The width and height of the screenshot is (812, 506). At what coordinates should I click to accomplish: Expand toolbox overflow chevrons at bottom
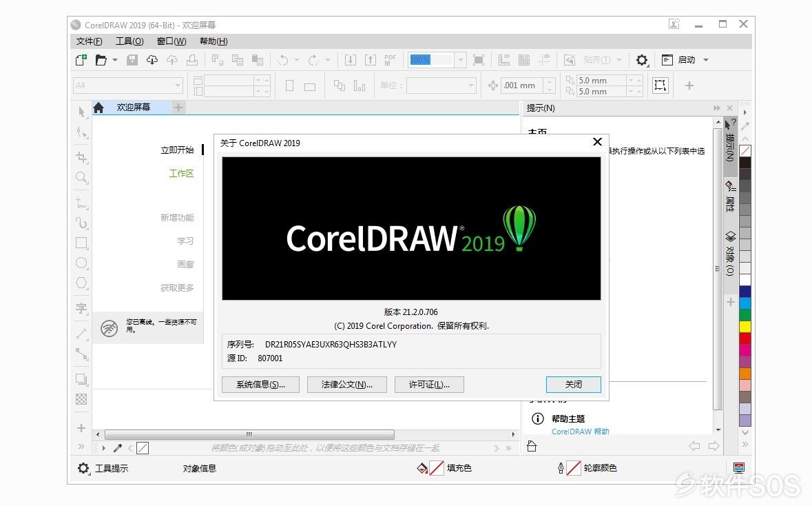tap(81, 447)
